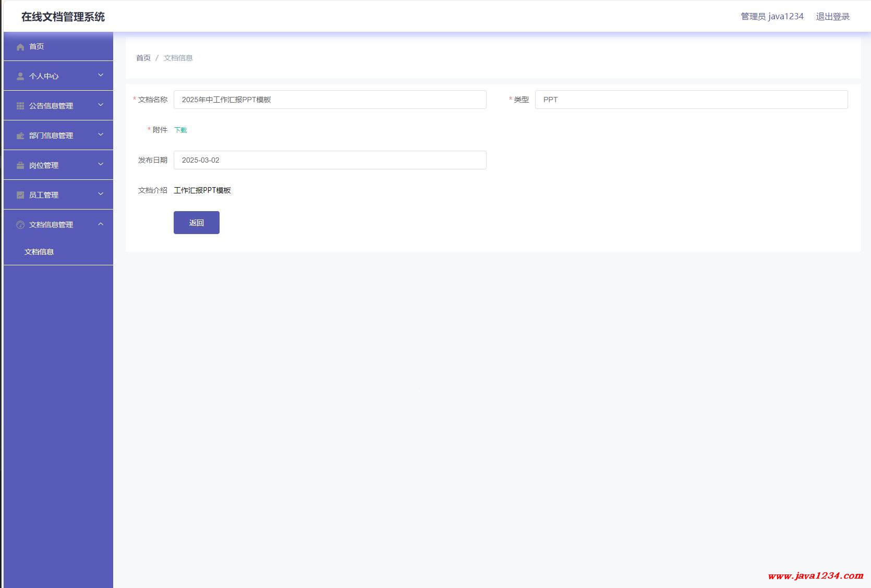871x588 pixels.
Task: Expand the 个人中心 chevron arrow
Action: [101, 76]
